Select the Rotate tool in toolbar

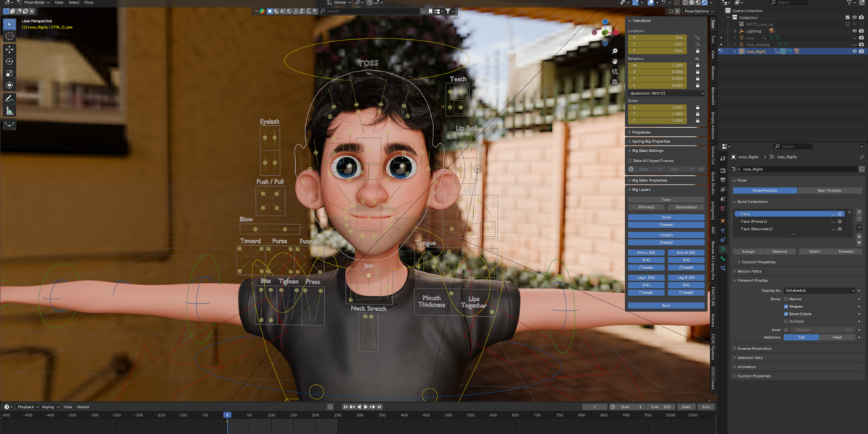click(9, 61)
